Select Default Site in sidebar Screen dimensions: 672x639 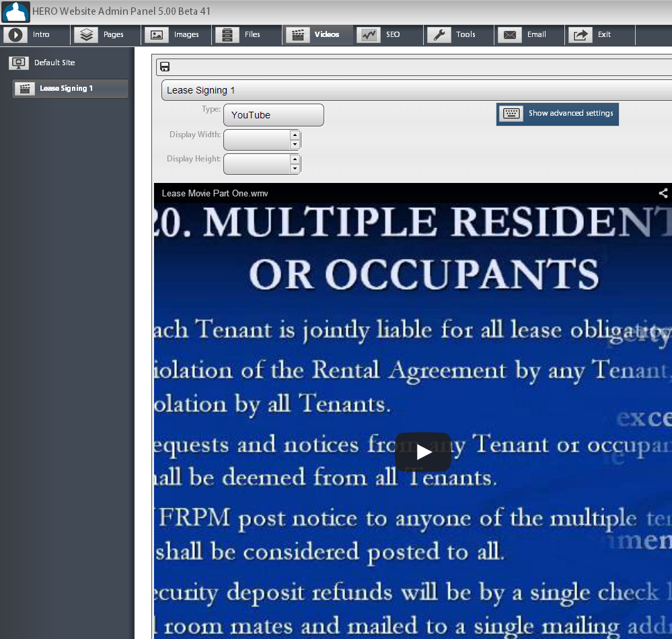click(54, 63)
